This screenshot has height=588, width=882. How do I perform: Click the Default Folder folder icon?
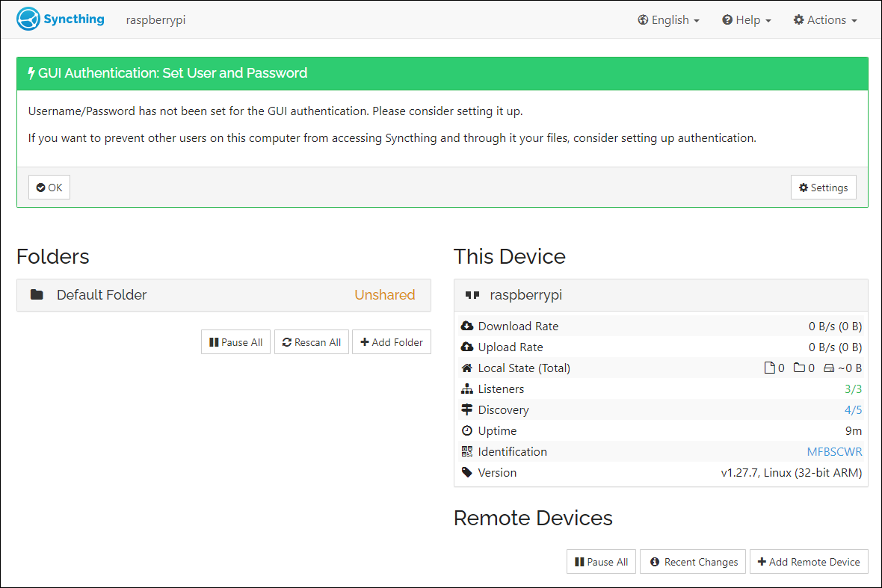[37, 294]
